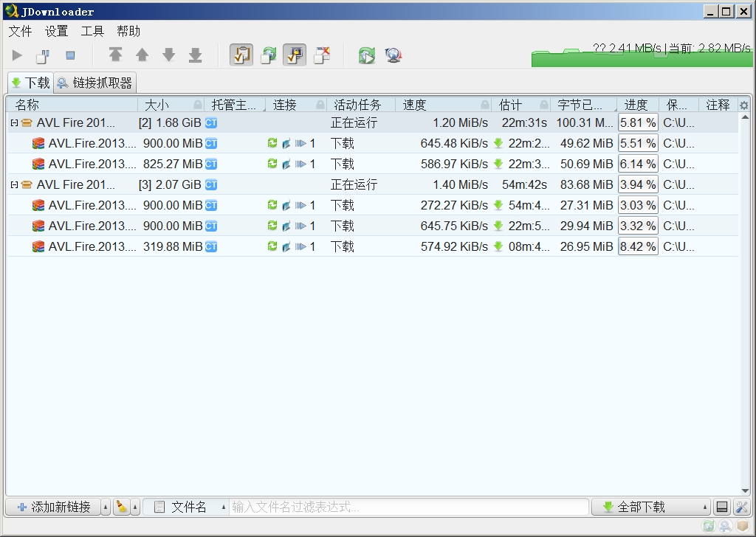Screen dimensions: 756x537
Task: Toggle automatic reconnect in the toolbar
Action: [269, 55]
